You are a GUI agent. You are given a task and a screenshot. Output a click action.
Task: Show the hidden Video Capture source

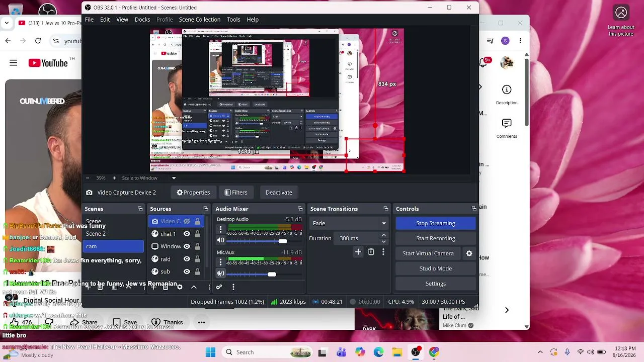pyautogui.click(x=187, y=221)
